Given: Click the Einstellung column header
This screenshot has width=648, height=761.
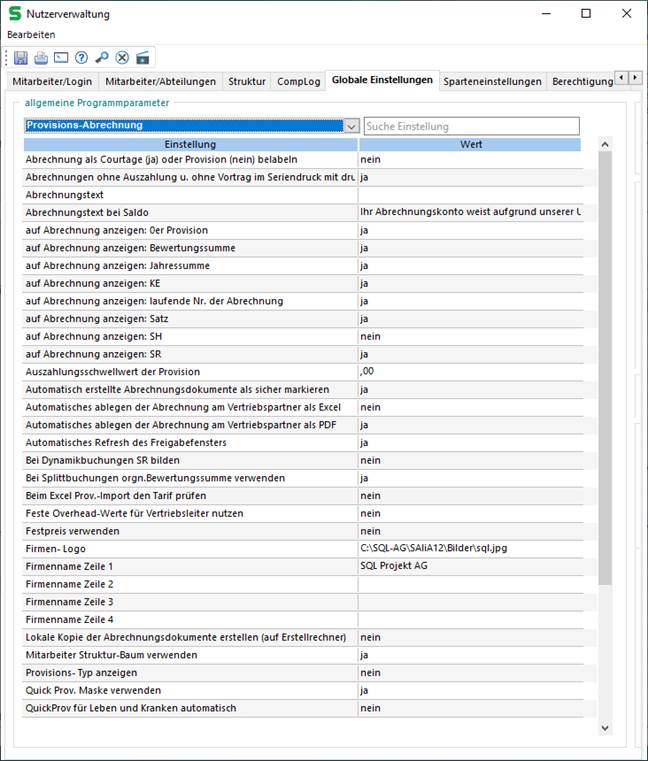Looking at the screenshot, I should 190,144.
